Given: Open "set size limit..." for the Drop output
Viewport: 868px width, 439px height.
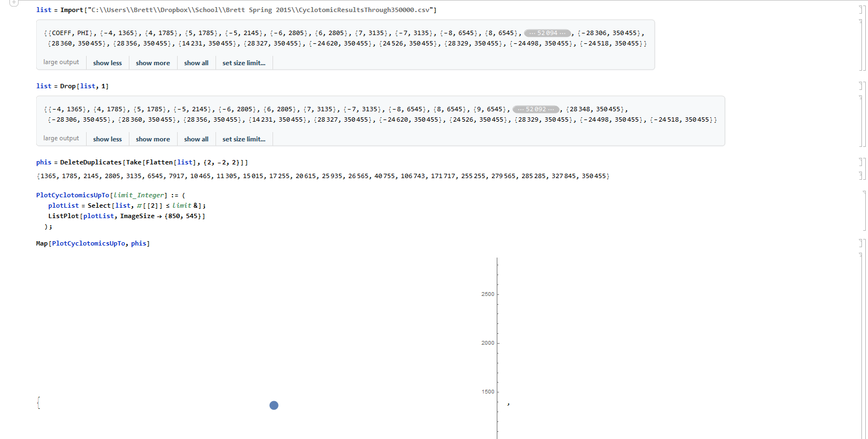Looking at the screenshot, I should tap(243, 139).
